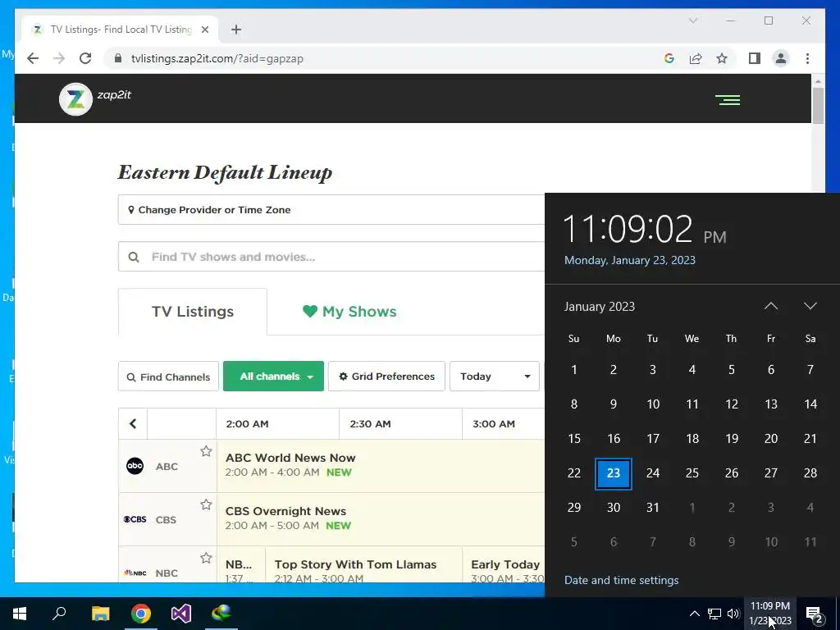Screen dimensions: 840x630
Task: Reload the TV listings page
Action: coord(85,58)
